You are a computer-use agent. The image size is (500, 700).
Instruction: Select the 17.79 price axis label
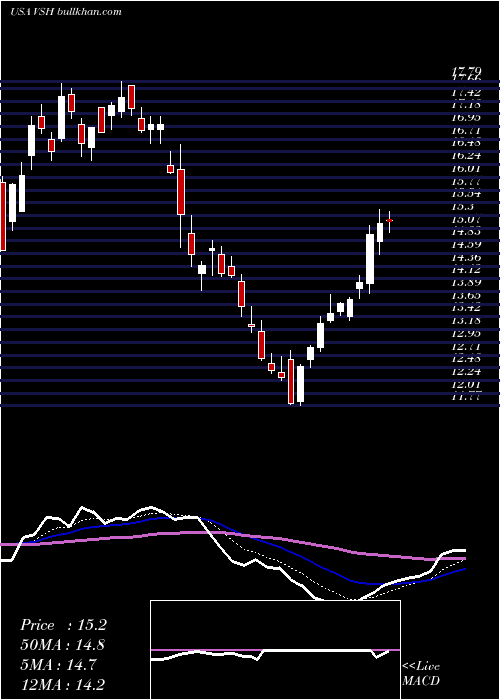pos(466,71)
